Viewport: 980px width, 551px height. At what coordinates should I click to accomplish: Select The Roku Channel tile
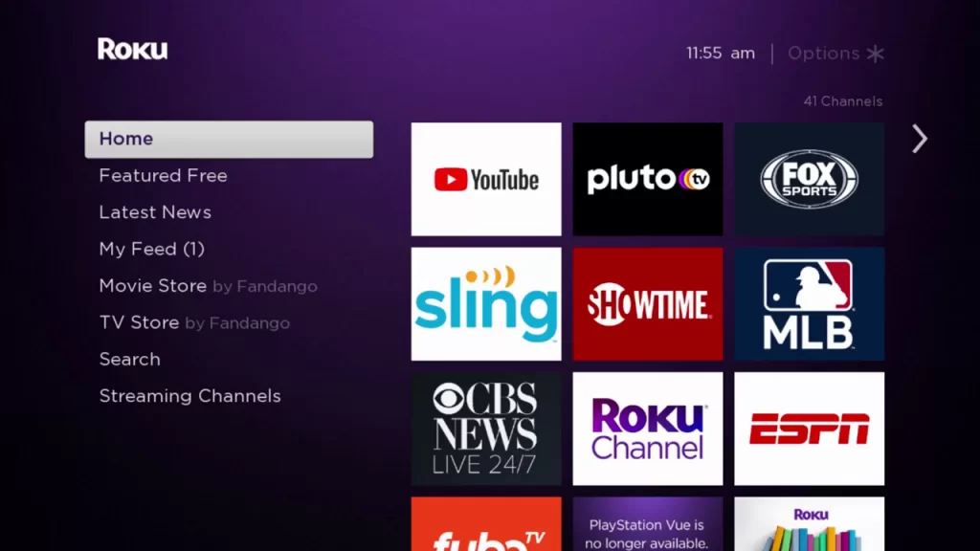point(648,429)
